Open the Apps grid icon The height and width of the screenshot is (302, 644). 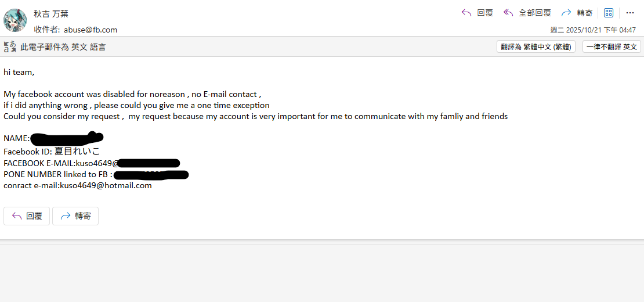609,13
